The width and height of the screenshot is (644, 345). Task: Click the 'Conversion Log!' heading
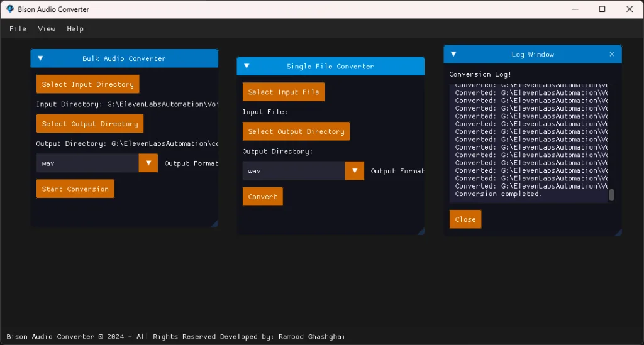tap(480, 74)
